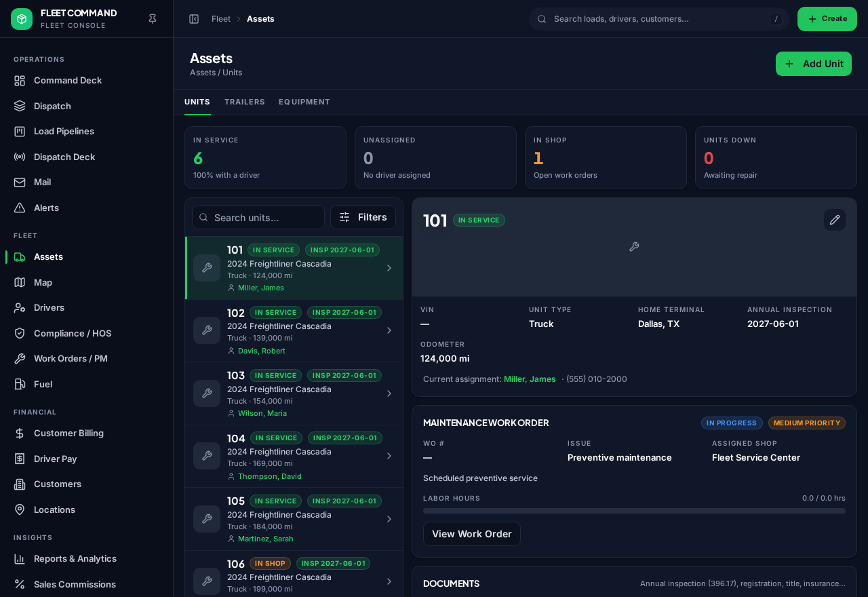Switch to the Trailers tab
Screen dimensions: 868x597
tap(245, 102)
